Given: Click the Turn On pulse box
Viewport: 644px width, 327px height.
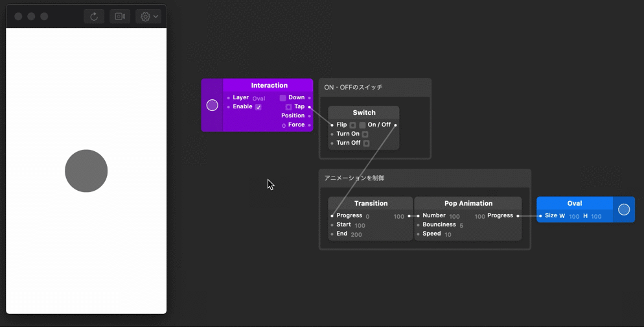Looking at the screenshot, I should 365,134.
